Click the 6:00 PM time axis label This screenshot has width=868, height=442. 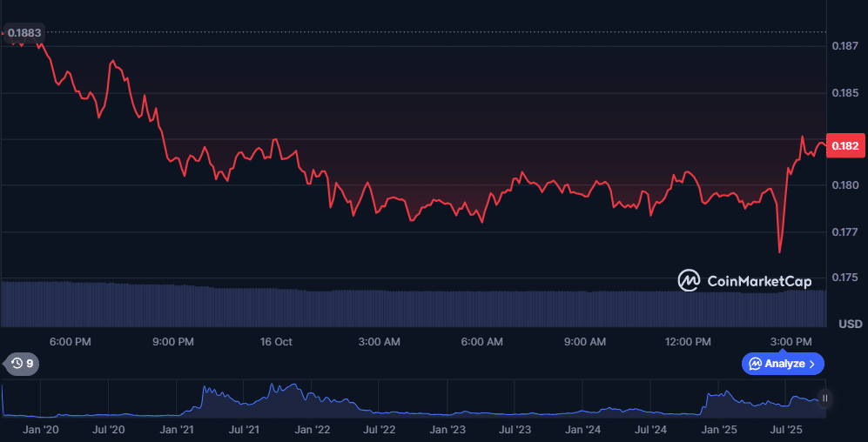pyautogui.click(x=71, y=342)
